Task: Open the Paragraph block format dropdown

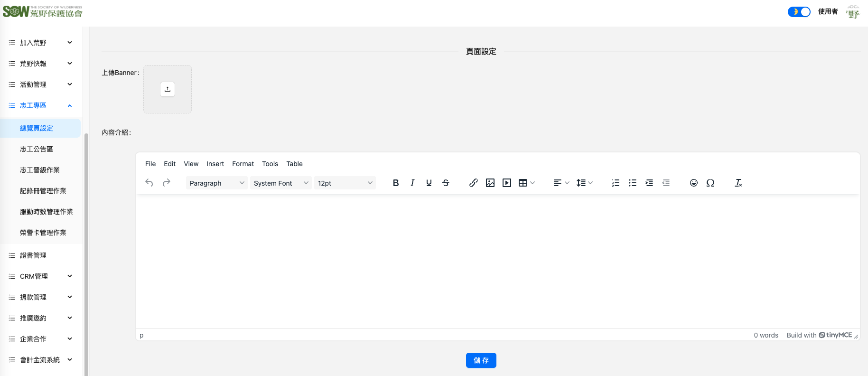Action: 216,183
